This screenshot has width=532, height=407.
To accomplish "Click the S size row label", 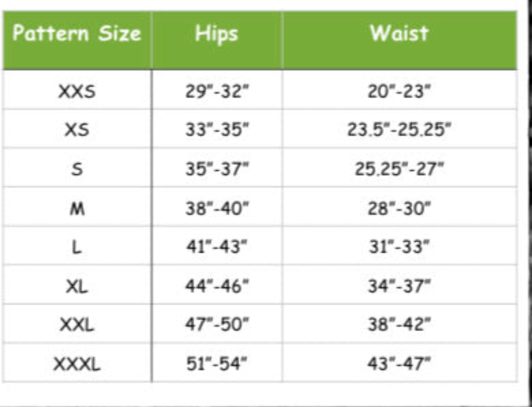I will pos(77,170).
